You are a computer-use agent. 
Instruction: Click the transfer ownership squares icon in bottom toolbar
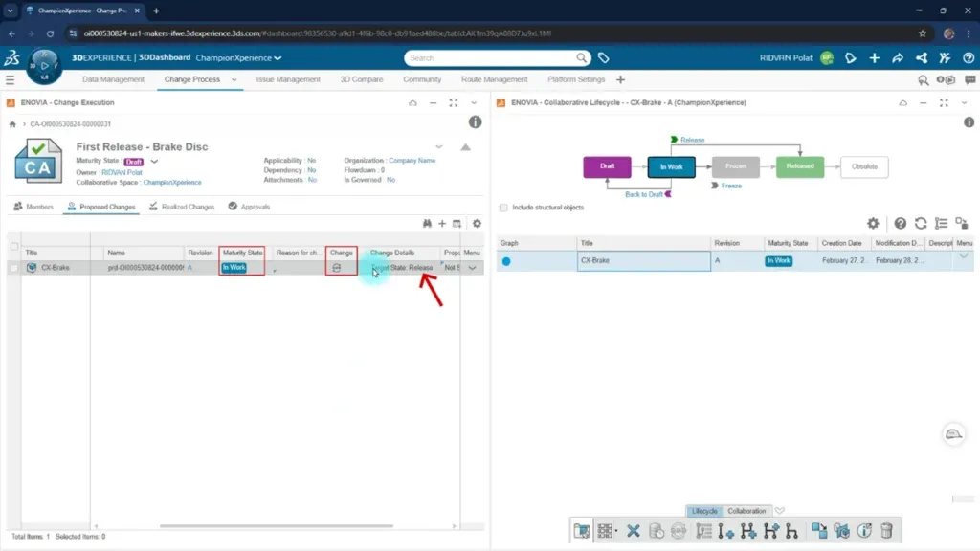819,531
